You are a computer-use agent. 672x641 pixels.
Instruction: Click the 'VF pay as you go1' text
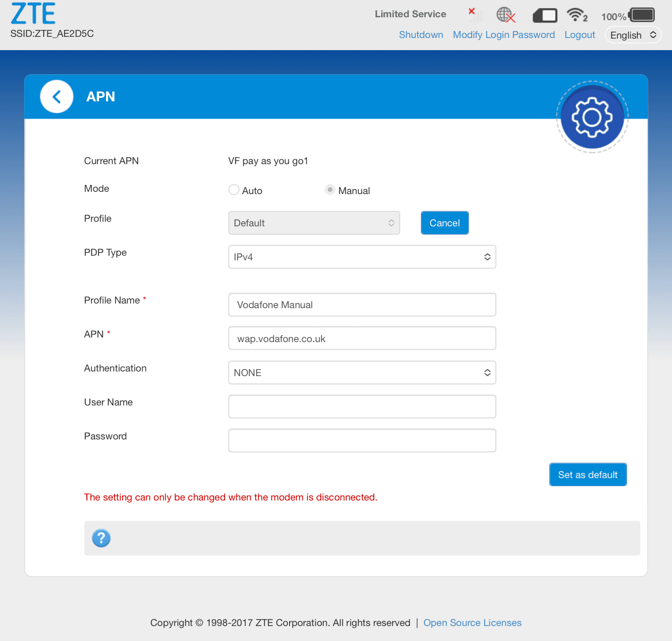point(268,161)
